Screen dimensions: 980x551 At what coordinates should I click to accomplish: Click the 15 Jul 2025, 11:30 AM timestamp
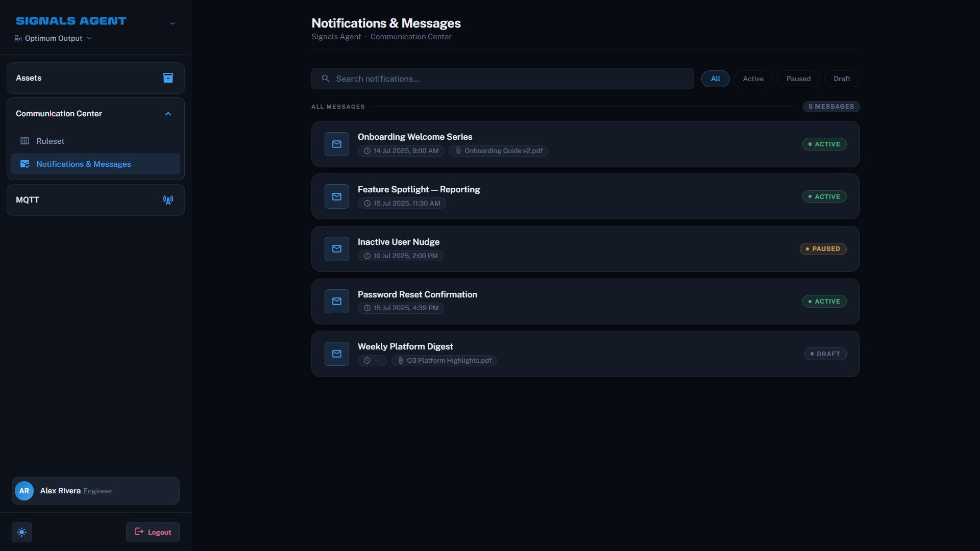point(402,204)
